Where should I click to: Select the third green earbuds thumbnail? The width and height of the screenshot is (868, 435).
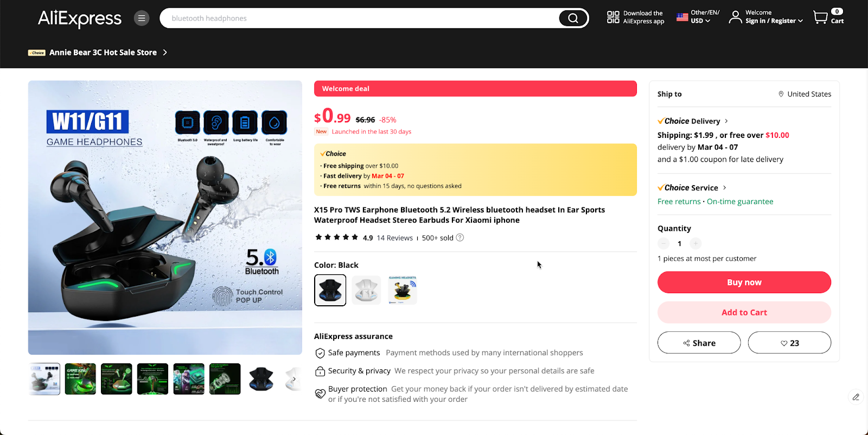[x=117, y=379]
